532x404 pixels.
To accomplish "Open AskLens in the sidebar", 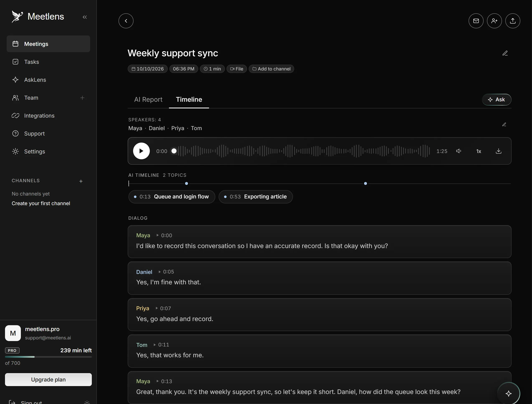I will tap(48, 80).
